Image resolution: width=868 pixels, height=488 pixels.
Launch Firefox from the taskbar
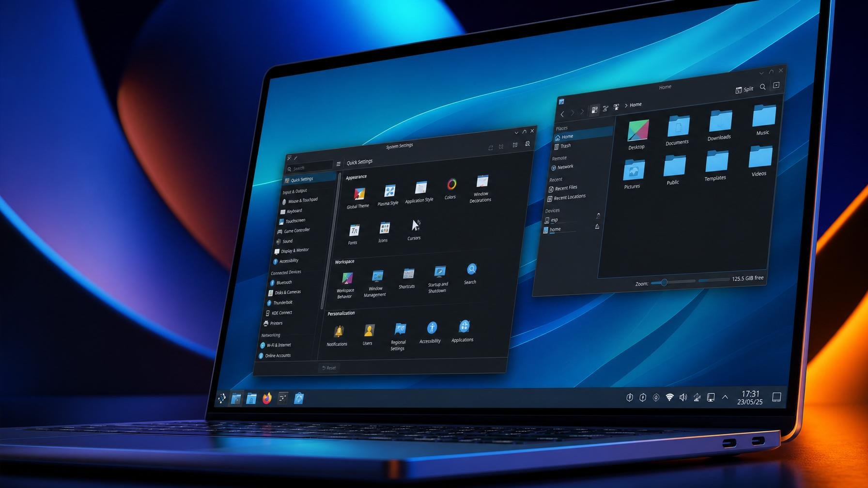[267, 398]
